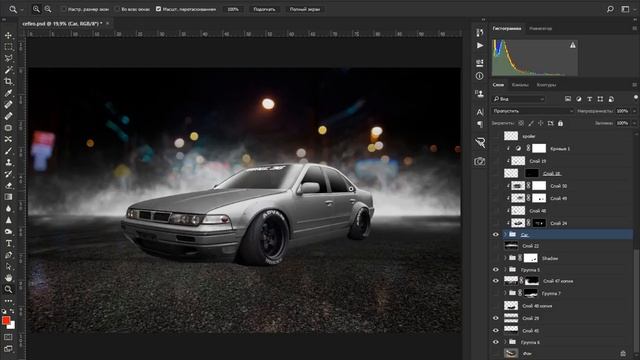Open the Paragraph panel icon
This screenshot has height=360, width=640.
(480, 124)
